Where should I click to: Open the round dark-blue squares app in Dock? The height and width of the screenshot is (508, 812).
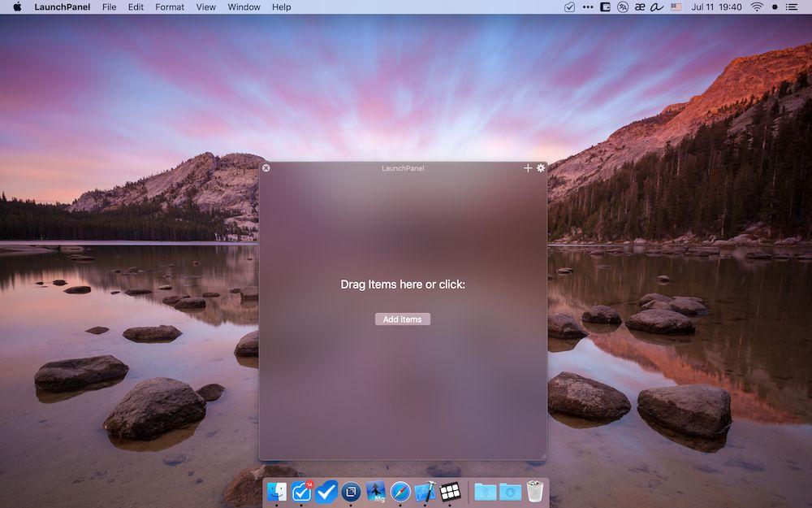pyautogui.click(x=351, y=492)
